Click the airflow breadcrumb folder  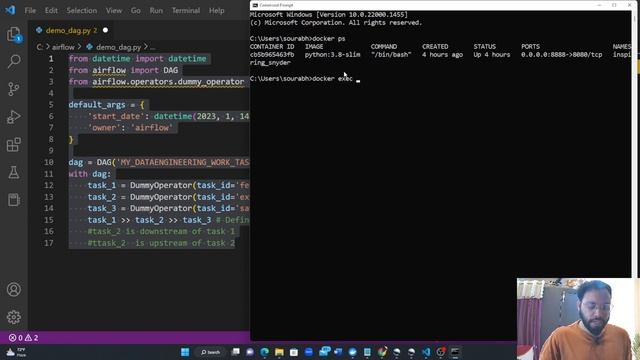click(63, 47)
